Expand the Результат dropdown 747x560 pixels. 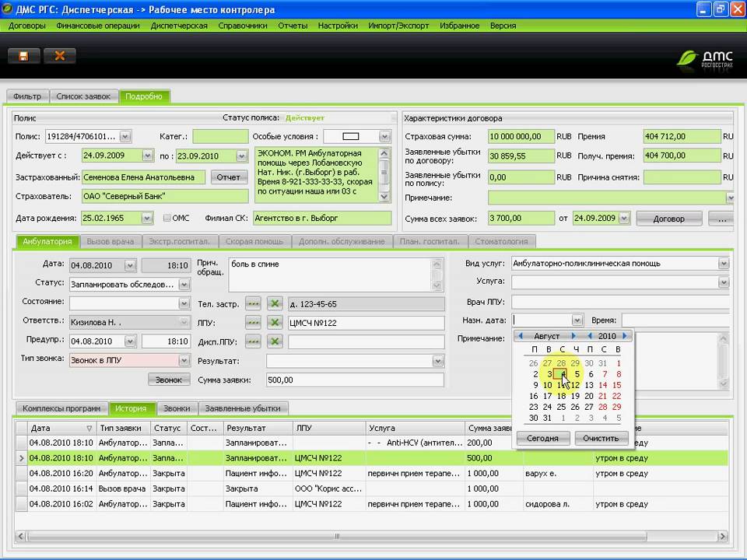click(x=438, y=361)
